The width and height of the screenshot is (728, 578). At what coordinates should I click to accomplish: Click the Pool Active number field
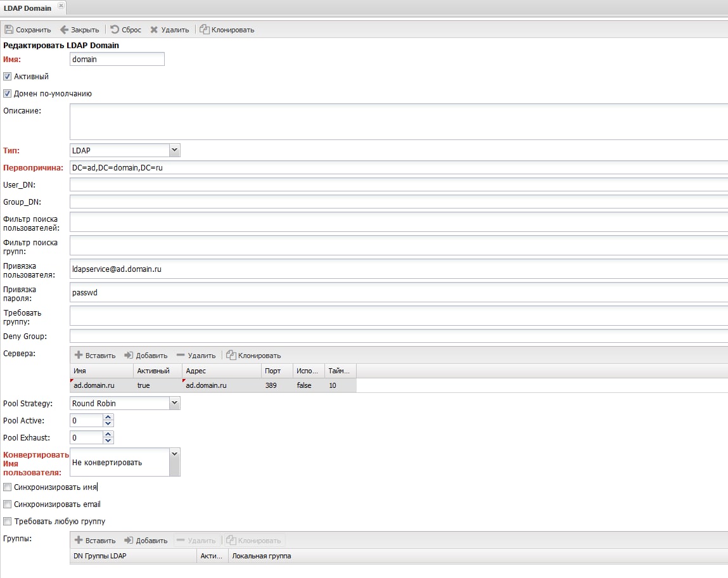(x=86, y=421)
